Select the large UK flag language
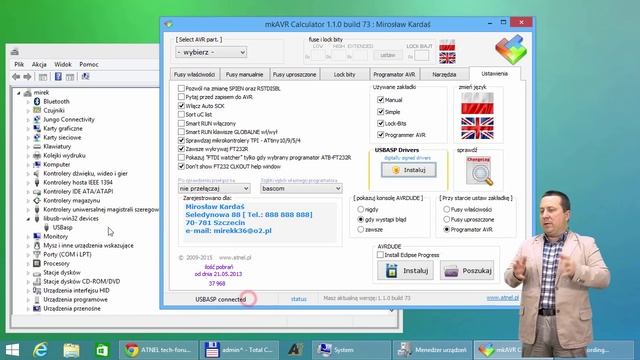Viewport: 640px width, 360px height. coord(477,128)
